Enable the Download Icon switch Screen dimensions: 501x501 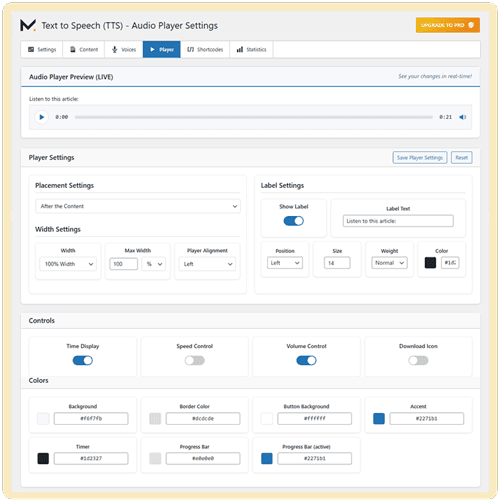(418, 360)
